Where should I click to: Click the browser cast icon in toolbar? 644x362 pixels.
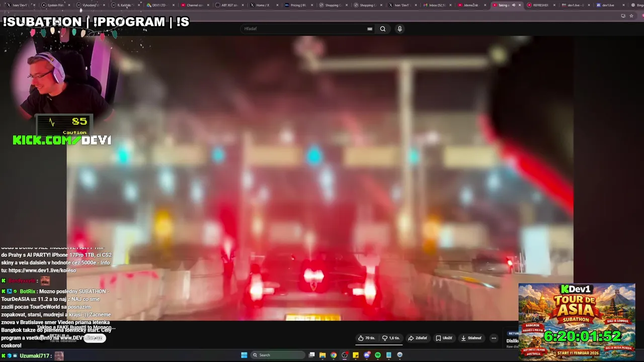pyautogui.click(x=623, y=16)
